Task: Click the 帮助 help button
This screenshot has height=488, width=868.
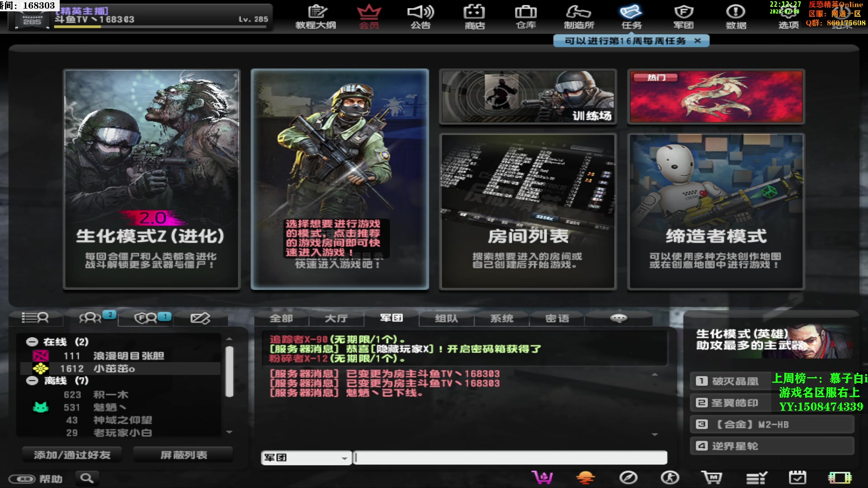Action: (x=36, y=479)
